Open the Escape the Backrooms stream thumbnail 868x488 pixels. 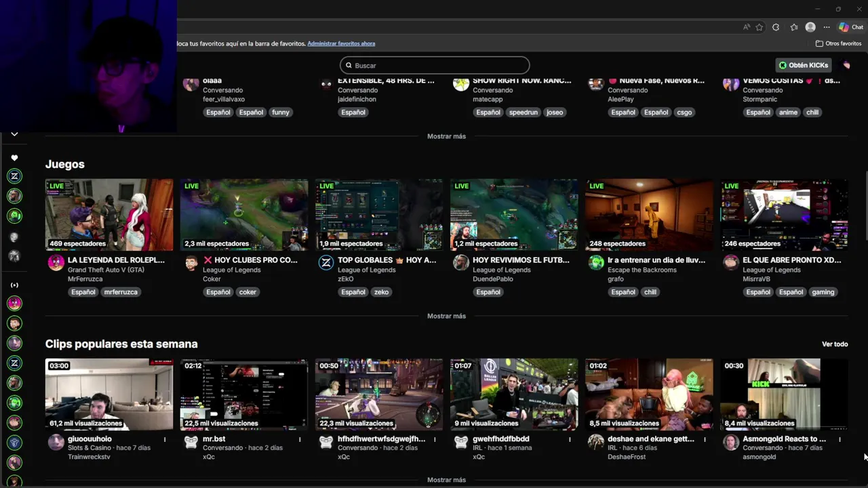pyautogui.click(x=649, y=215)
